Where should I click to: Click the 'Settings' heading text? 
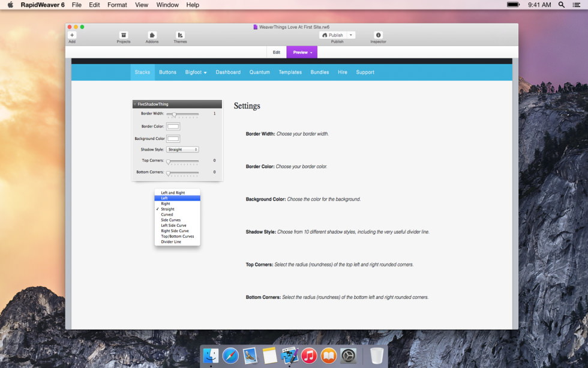pos(247,106)
